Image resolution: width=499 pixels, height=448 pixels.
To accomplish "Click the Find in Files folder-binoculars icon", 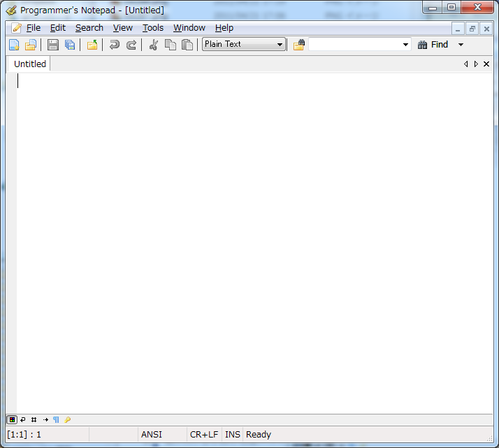I will pos(299,45).
